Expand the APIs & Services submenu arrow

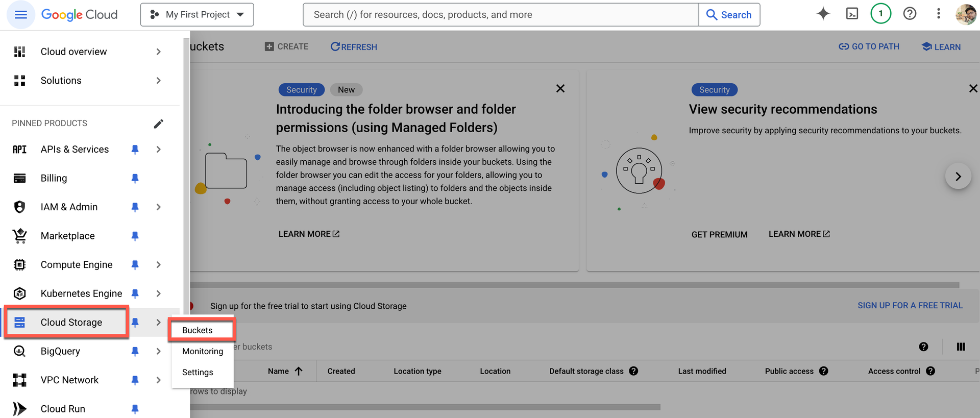click(x=159, y=150)
